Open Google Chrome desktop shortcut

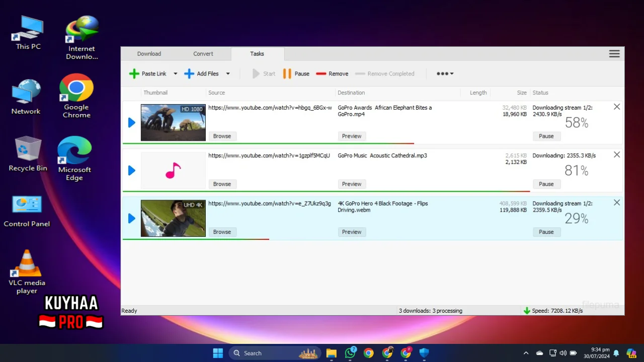(76, 96)
